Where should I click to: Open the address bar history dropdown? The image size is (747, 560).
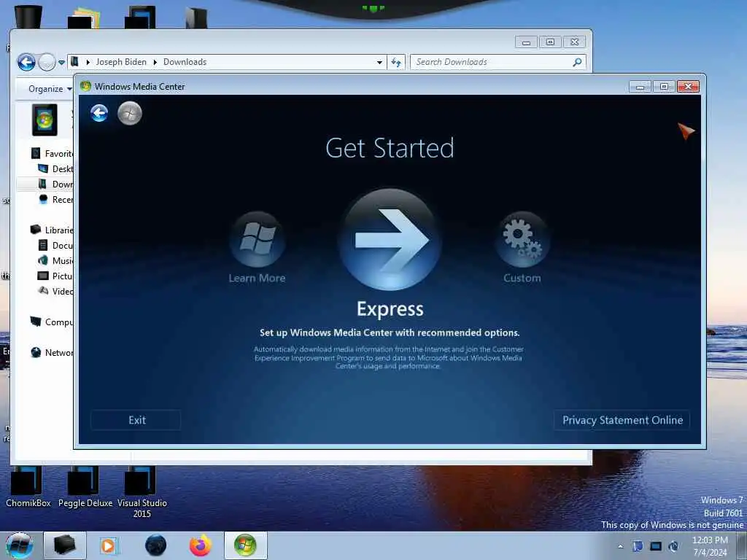click(x=379, y=63)
